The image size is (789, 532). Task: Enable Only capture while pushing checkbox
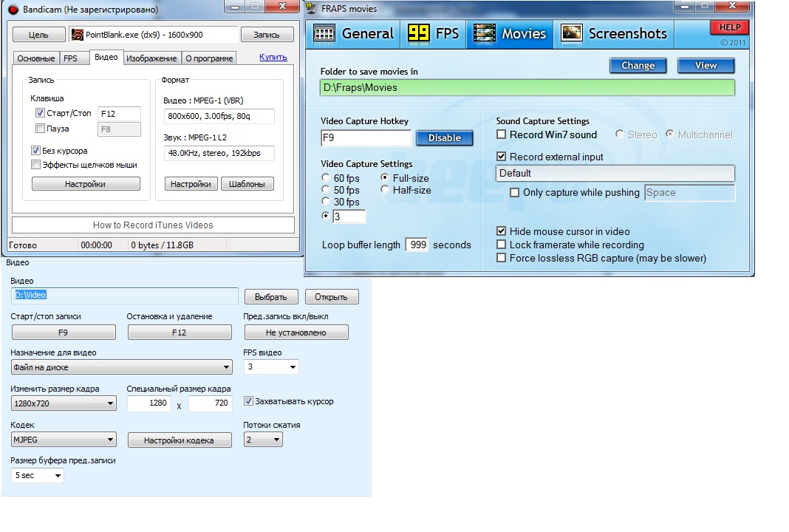click(x=514, y=192)
